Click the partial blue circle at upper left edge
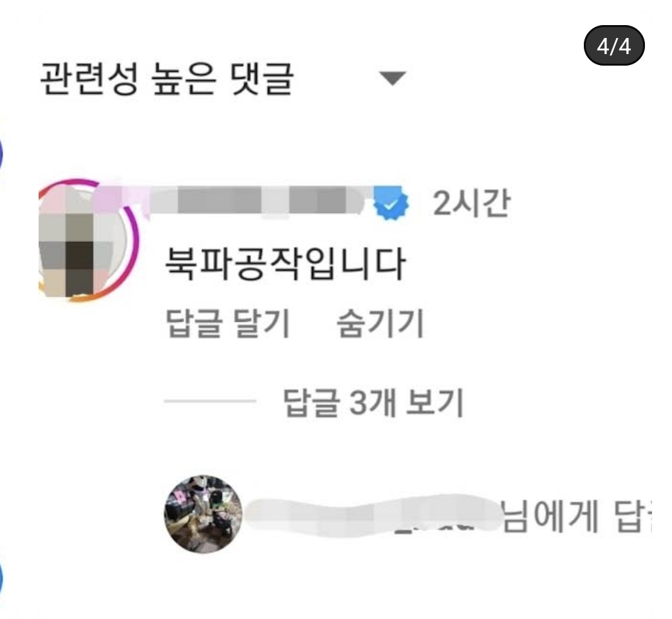Image resolution: width=672 pixels, height=619 pixels. (1, 154)
